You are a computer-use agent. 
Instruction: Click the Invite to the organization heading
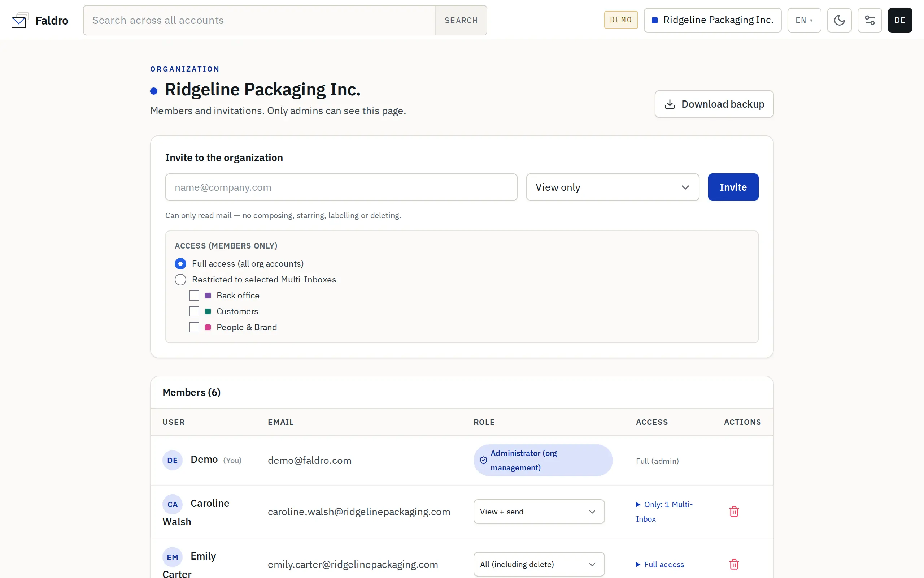224,158
